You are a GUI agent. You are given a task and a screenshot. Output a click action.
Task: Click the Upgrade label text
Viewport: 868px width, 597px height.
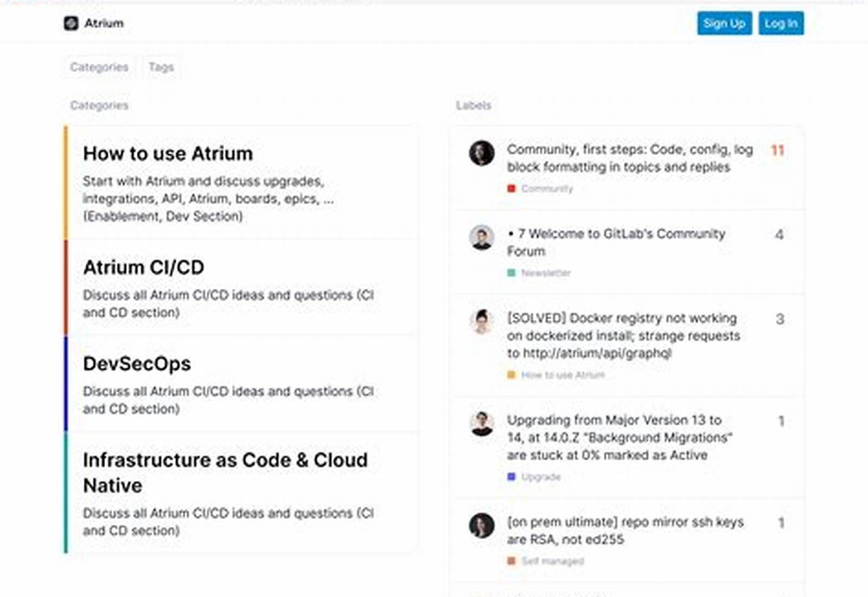point(541,477)
